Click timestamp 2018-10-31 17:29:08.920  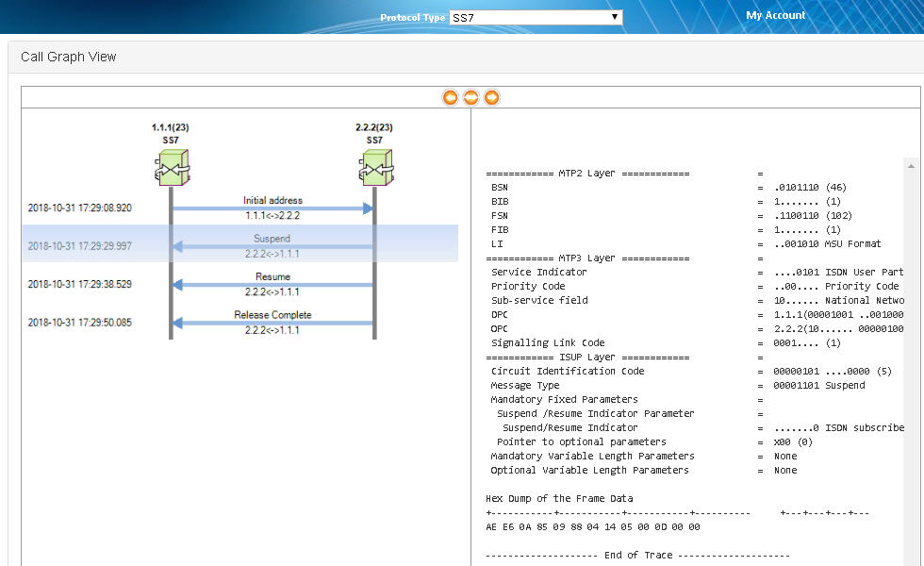(79, 208)
